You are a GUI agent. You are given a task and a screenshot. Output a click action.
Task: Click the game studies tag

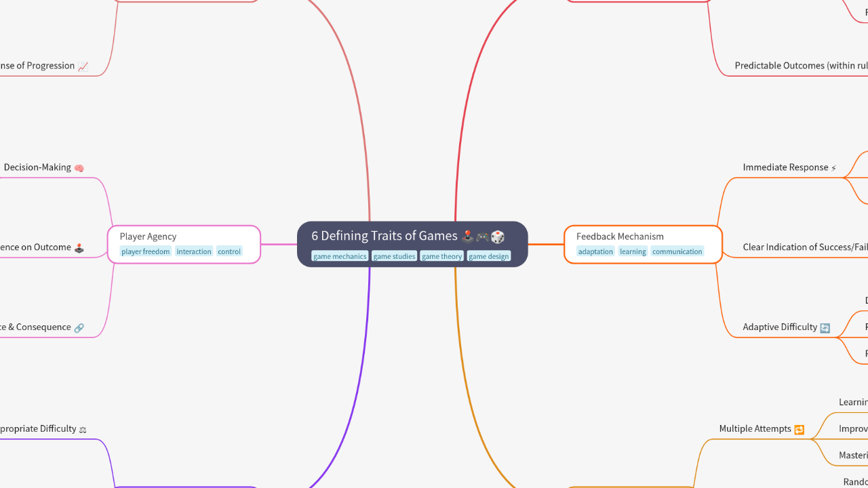(394, 256)
